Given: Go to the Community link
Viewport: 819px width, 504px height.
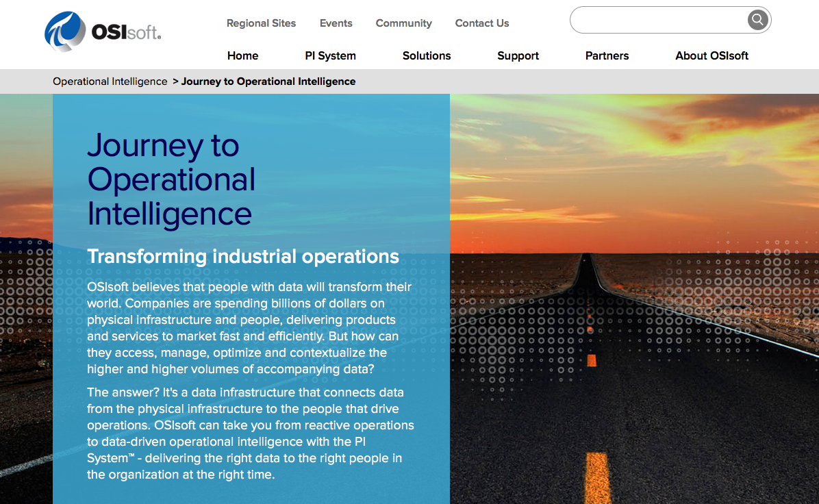Looking at the screenshot, I should pos(404,23).
